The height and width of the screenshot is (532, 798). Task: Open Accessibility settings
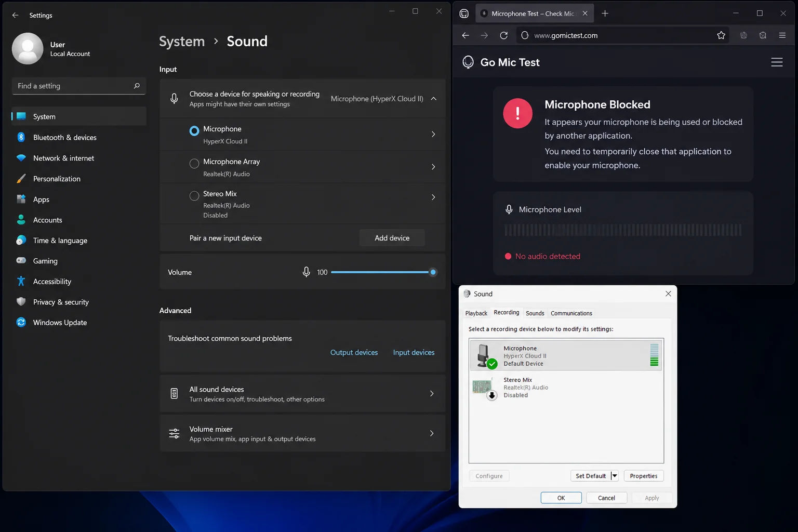click(x=79, y=282)
